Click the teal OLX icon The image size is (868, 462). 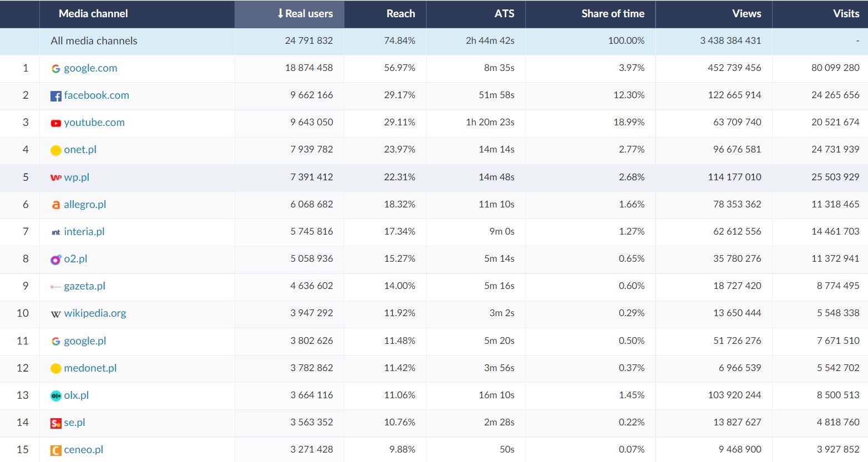click(x=56, y=395)
